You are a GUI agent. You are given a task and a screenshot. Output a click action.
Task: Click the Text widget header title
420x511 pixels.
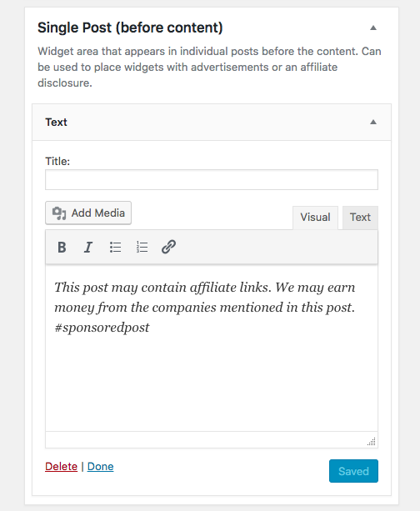tap(56, 123)
